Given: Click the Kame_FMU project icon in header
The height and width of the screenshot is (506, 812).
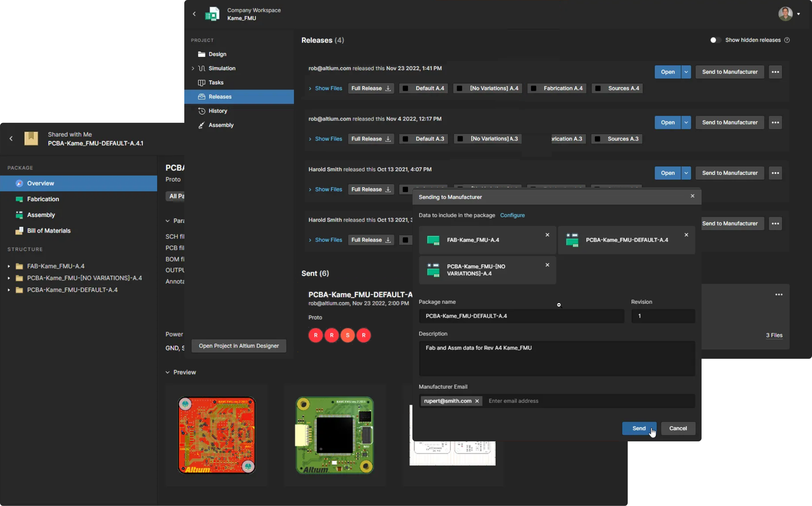Looking at the screenshot, I should tap(212, 14).
